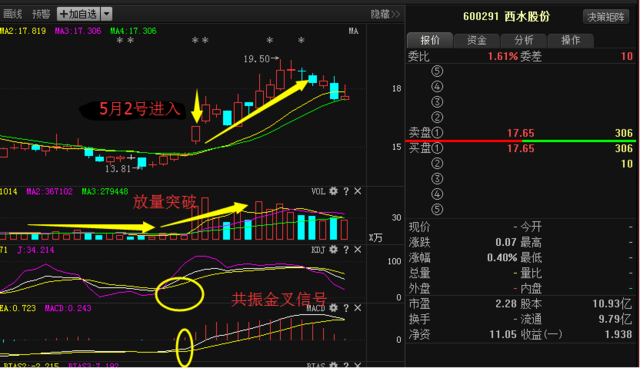Close the VOL indicator panel
Screen dimensions: 640x368
358,191
